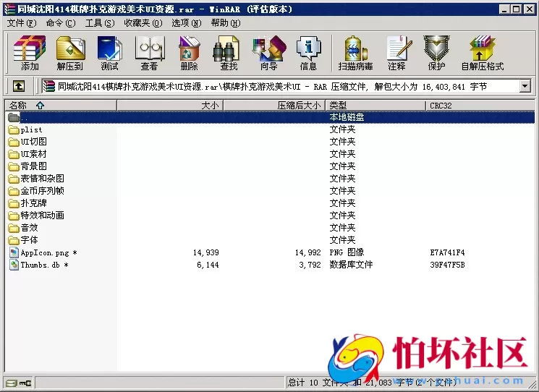
Task: Click CRC32 value E7A741F4
Action: [447, 252]
